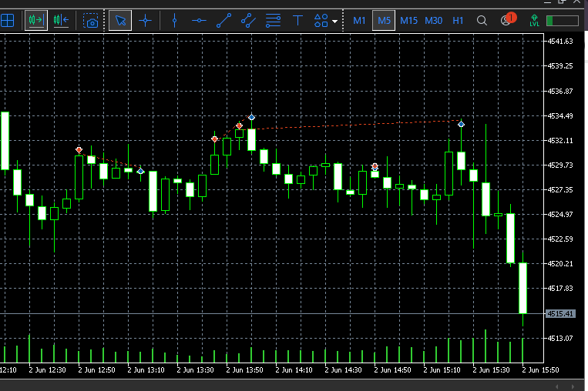Click the first red sell arrow near 12:50
This screenshot has width=588, height=391.
point(79,150)
